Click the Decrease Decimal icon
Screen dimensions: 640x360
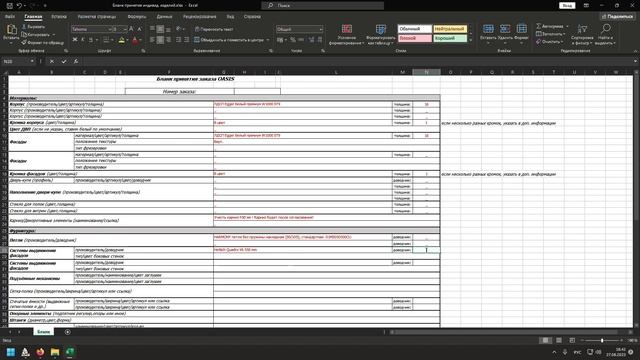[320, 40]
